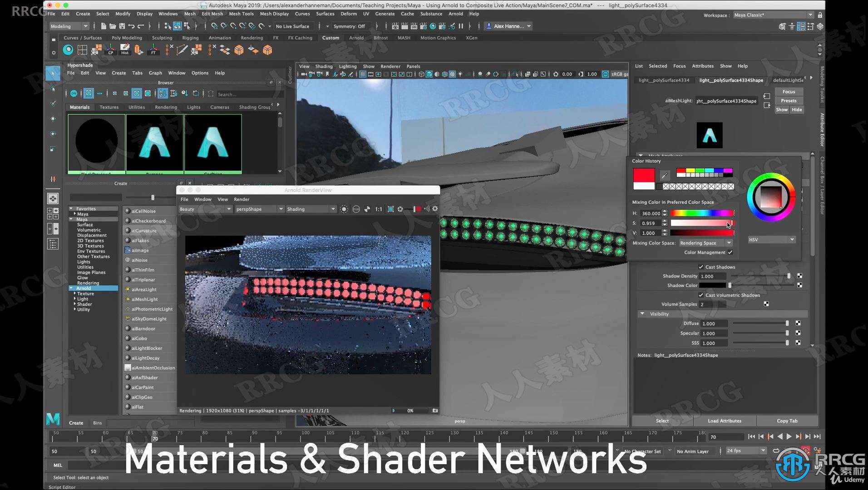
Task: Click Specular visibility map checker button
Action: pos(798,333)
